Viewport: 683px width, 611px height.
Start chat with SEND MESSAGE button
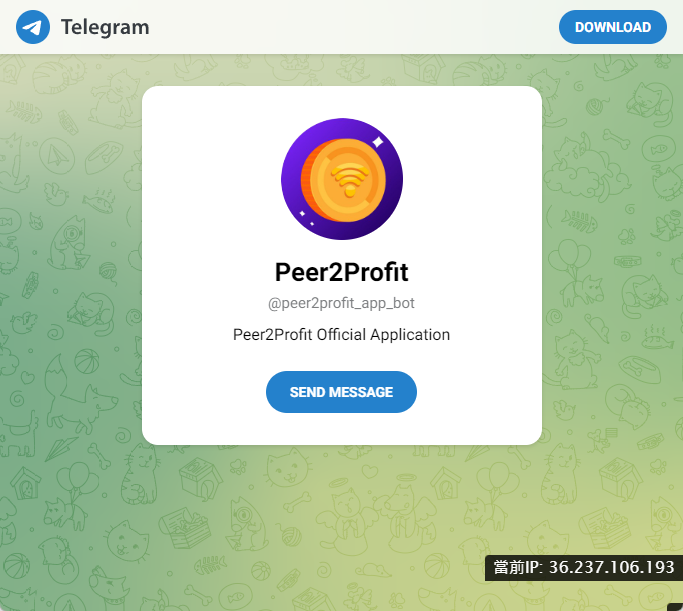click(x=342, y=392)
